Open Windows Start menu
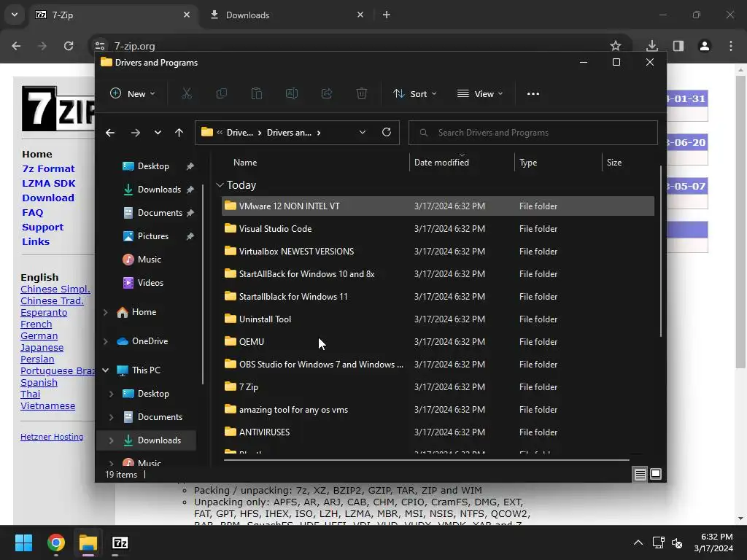Image resolution: width=747 pixels, height=560 pixels. (x=23, y=542)
